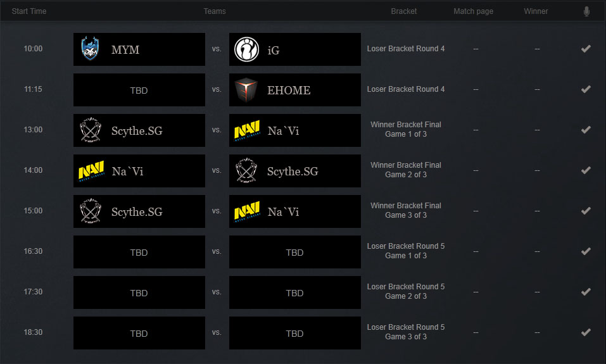The image size is (606, 364).
Task: Toggle checkmark for 10:00 MYM vs iG
Action: point(586,49)
